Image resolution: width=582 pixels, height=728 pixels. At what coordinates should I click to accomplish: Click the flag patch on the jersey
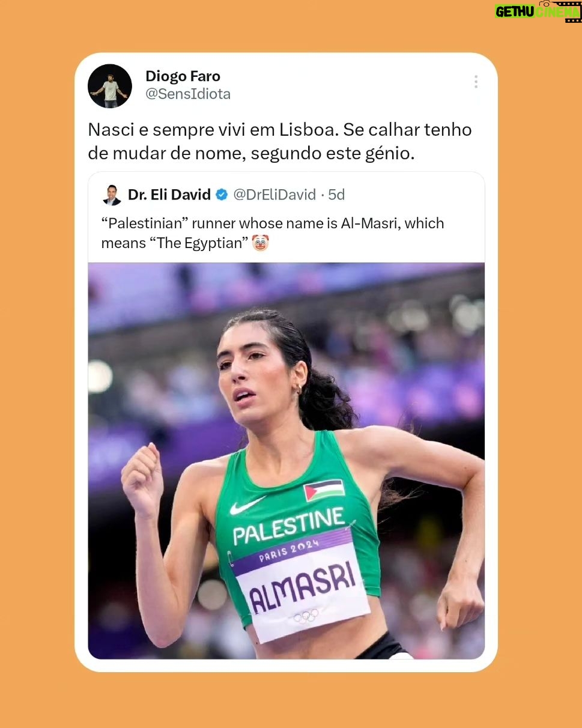tap(324, 490)
